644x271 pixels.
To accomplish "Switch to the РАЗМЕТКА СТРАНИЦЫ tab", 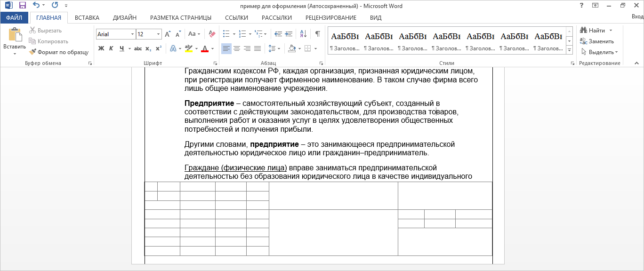I will click(180, 18).
